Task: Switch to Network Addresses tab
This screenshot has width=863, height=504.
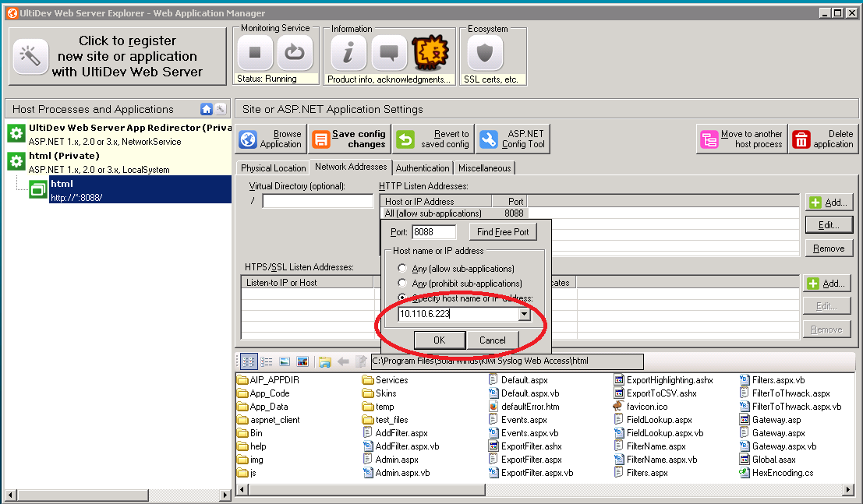Action: coord(351,167)
